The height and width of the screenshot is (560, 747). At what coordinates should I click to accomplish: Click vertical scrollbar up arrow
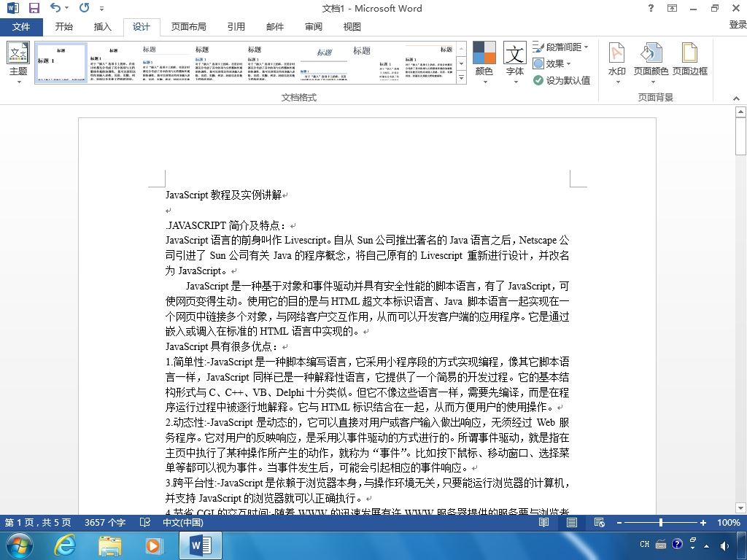click(740, 112)
